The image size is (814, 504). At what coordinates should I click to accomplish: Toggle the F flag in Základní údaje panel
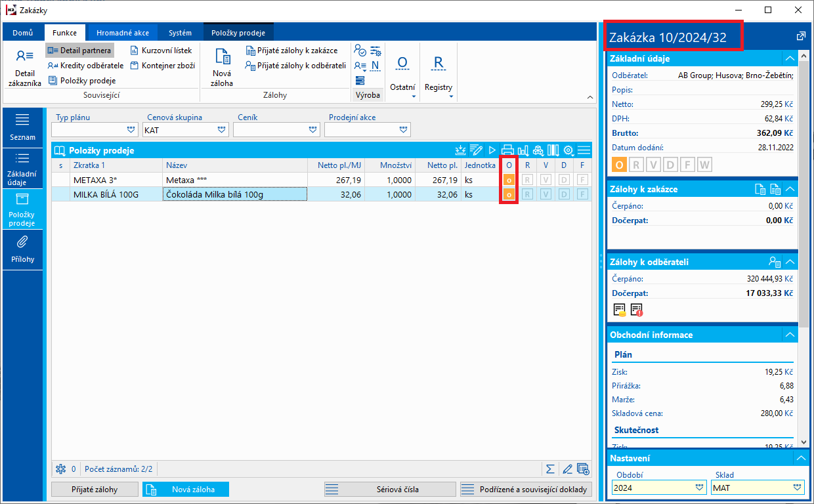pos(687,164)
